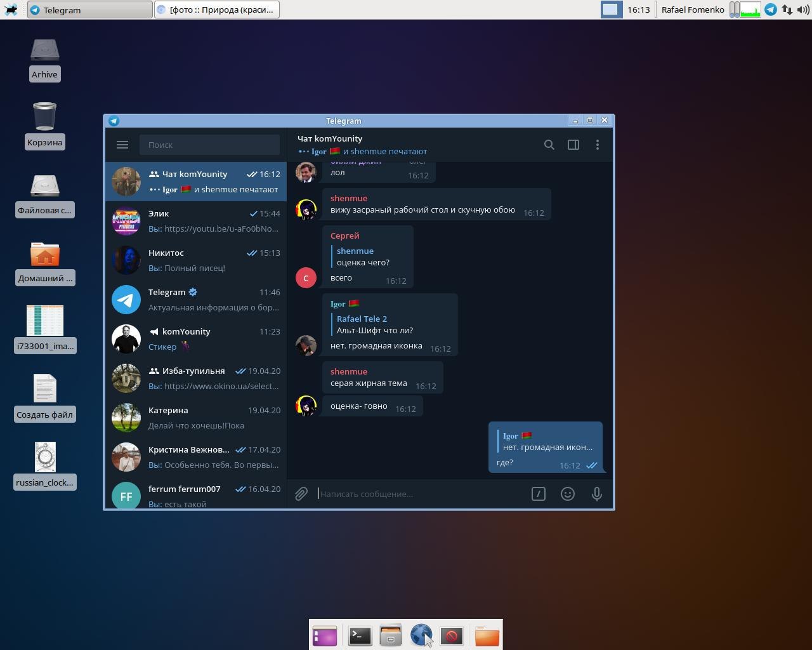This screenshot has height=650, width=812.
Task: Attach a file with the paperclip icon
Action: [301, 494]
